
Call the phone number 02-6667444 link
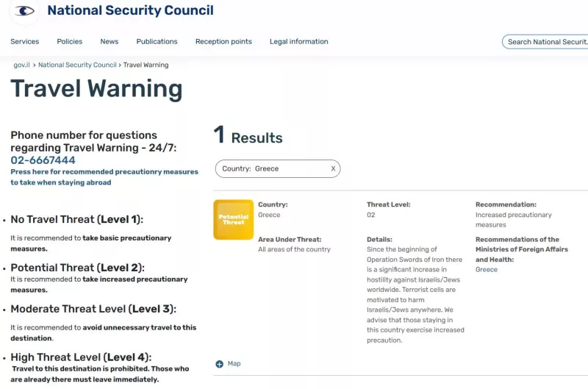43,160
